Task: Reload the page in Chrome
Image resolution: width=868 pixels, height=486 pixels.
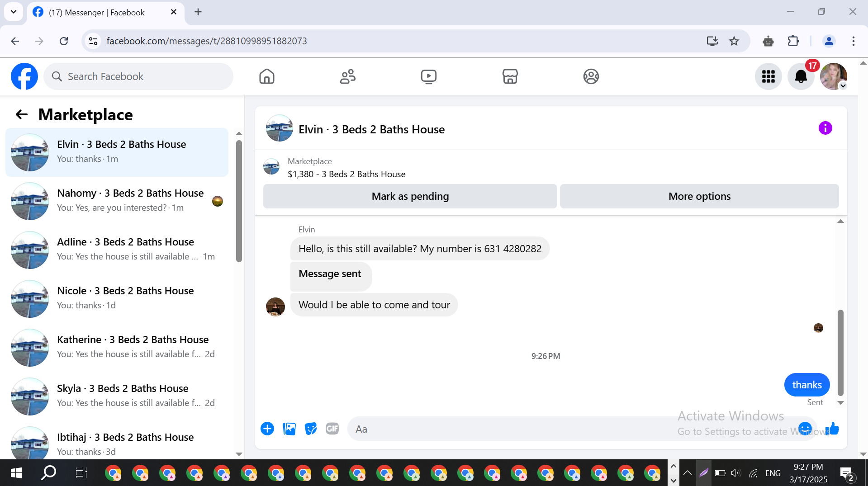Action: tap(64, 41)
